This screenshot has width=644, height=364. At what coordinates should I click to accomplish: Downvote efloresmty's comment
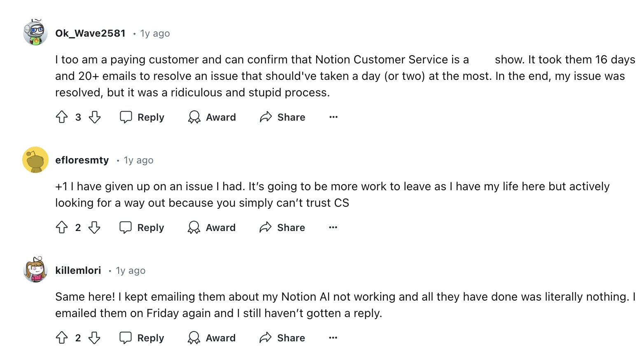point(94,227)
